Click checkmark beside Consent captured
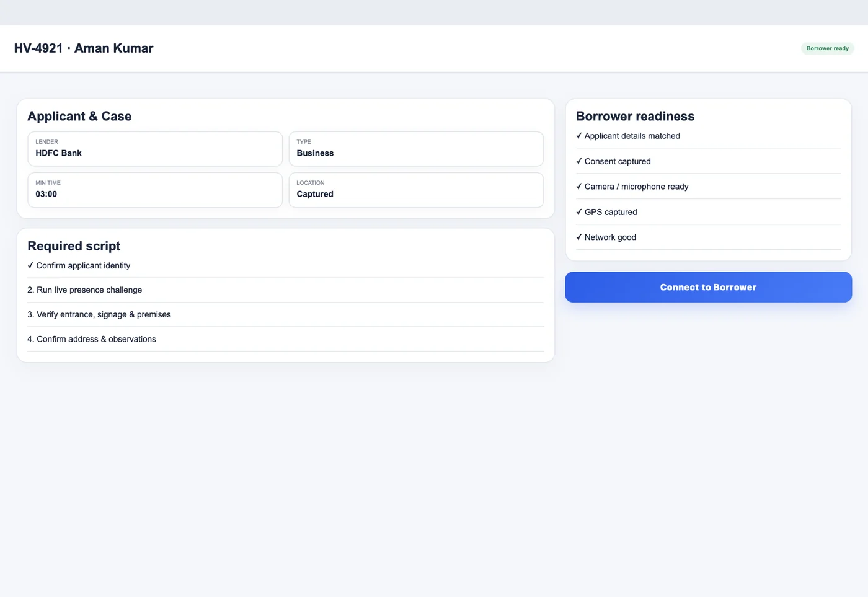Image resolution: width=868 pixels, height=597 pixels. point(579,161)
